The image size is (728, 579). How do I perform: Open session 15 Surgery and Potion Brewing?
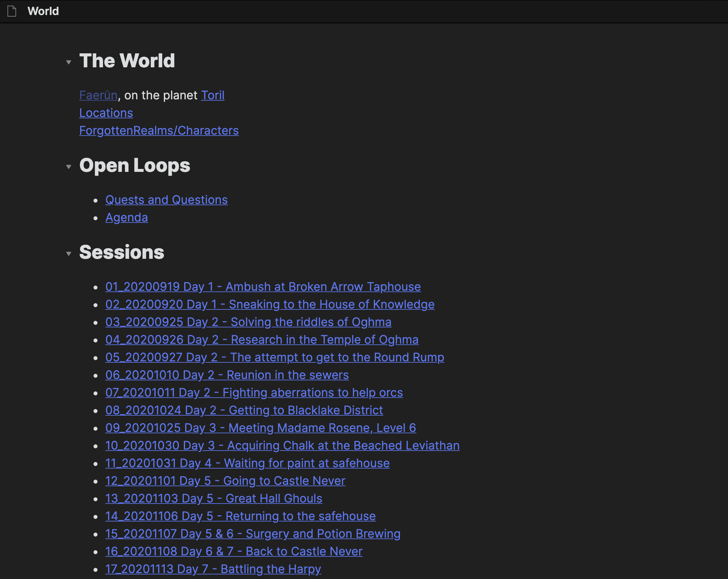(253, 534)
